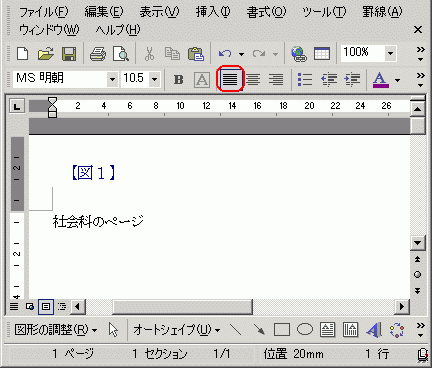
Task: Redo the last undone action
Action: [259, 53]
